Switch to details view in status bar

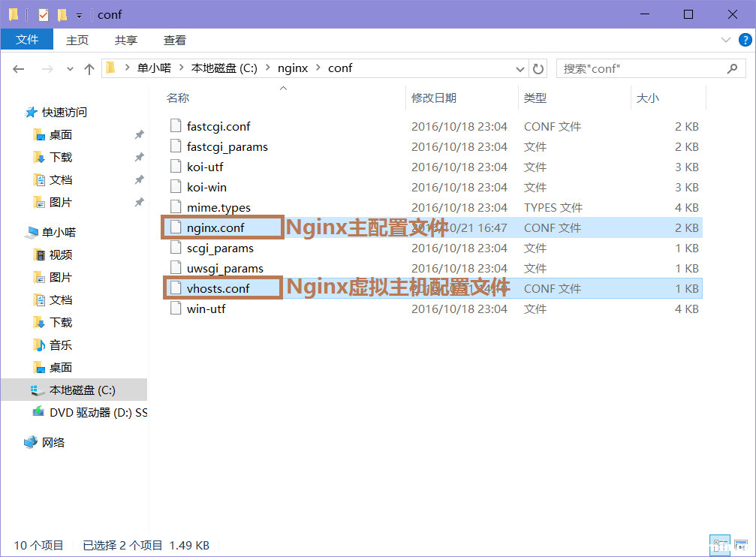720,546
